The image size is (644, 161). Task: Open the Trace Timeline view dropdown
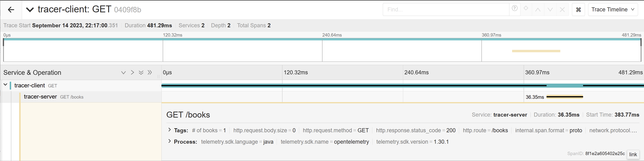click(x=612, y=10)
